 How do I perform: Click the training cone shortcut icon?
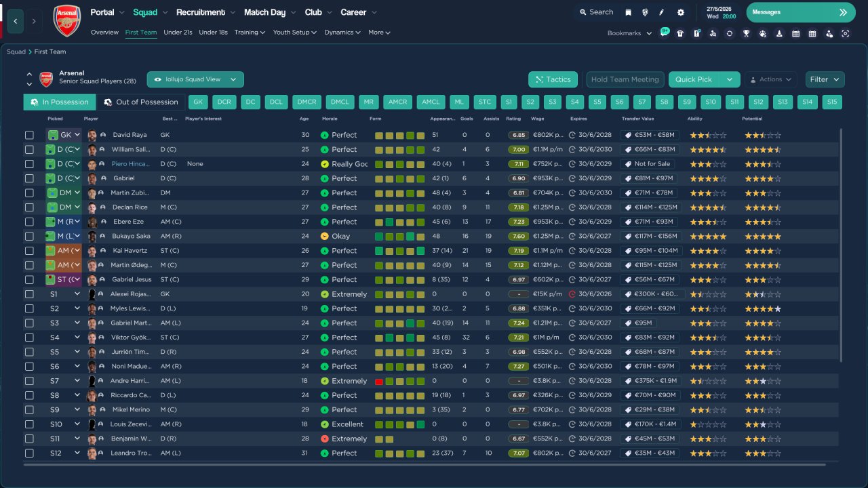pyautogui.click(x=779, y=33)
